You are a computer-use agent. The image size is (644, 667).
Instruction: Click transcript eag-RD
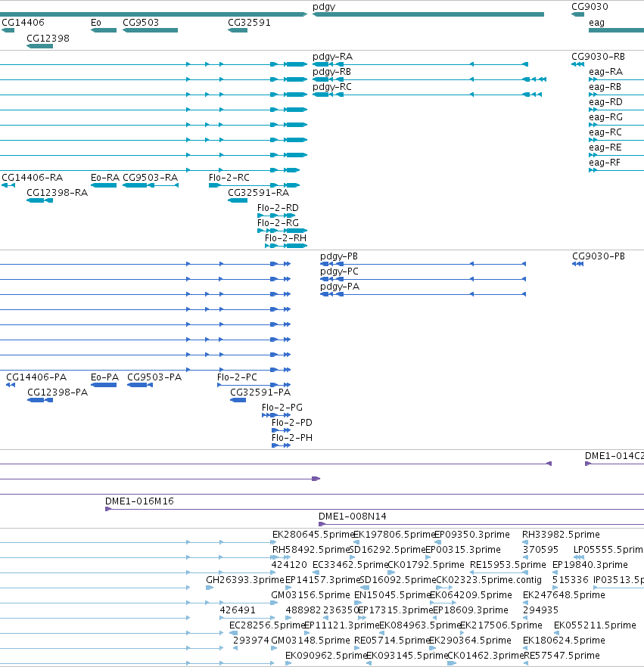[616, 110]
